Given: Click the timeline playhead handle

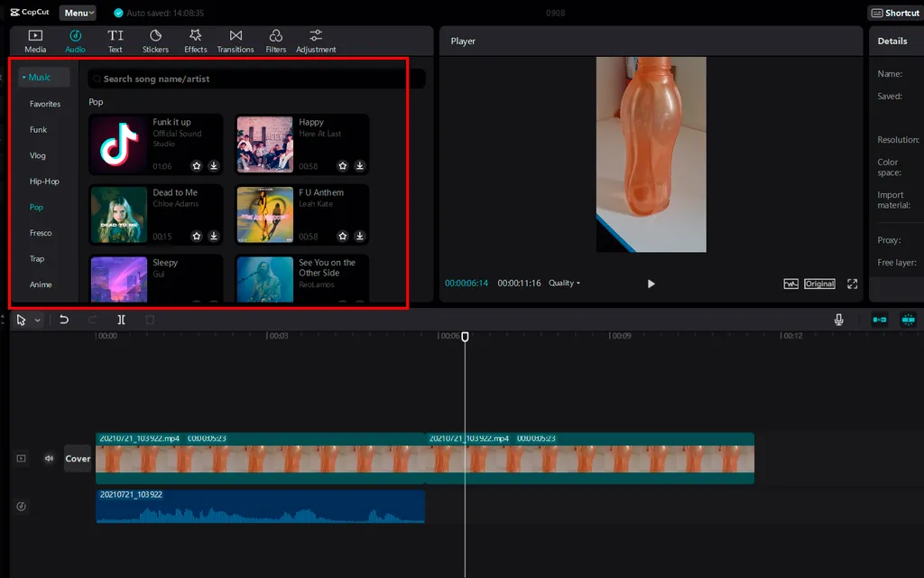Looking at the screenshot, I should pyautogui.click(x=465, y=337).
